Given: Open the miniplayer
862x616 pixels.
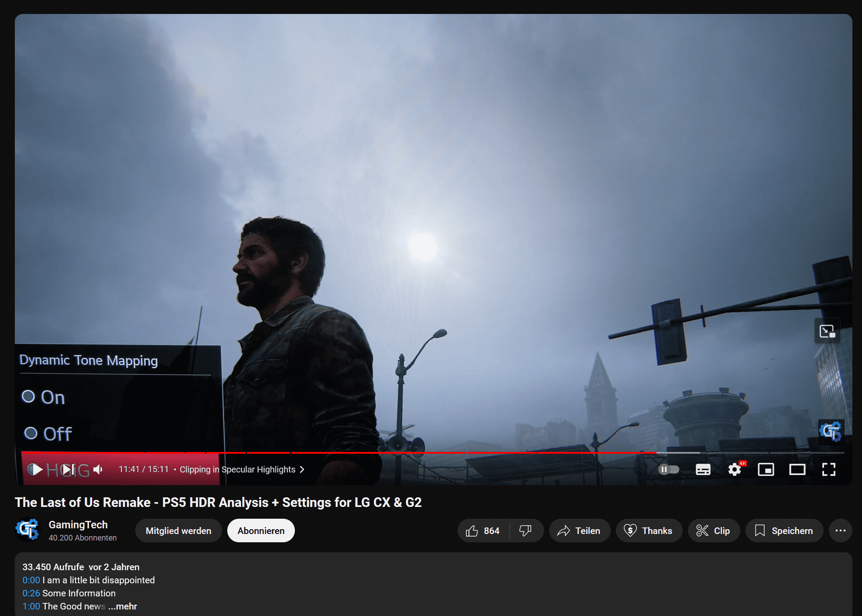Looking at the screenshot, I should 766,469.
